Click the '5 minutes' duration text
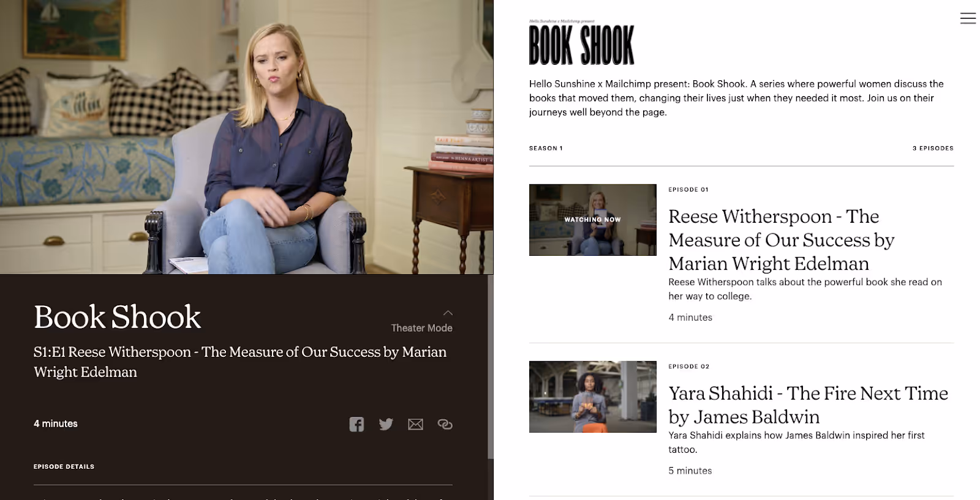980x500 pixels. click(690, 471)
